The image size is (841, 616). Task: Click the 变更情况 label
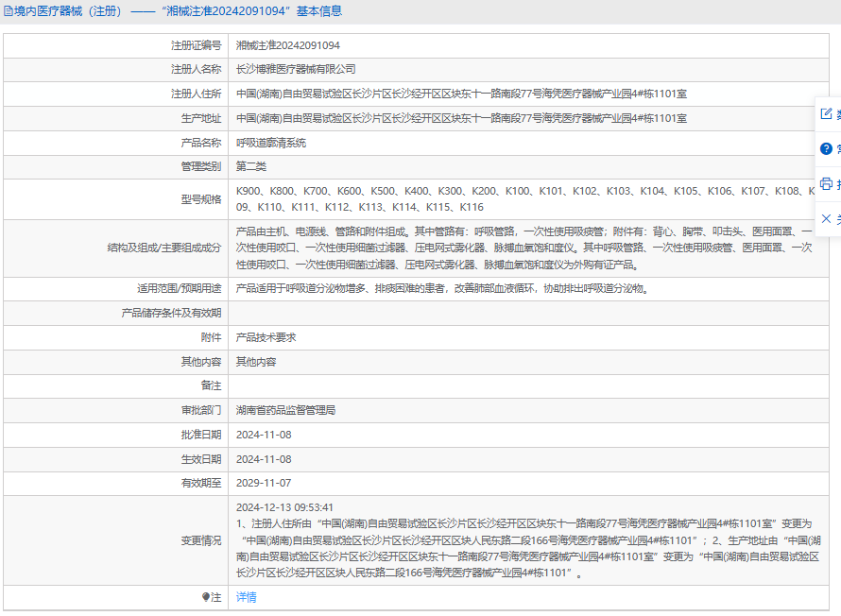tap(200, 540)
